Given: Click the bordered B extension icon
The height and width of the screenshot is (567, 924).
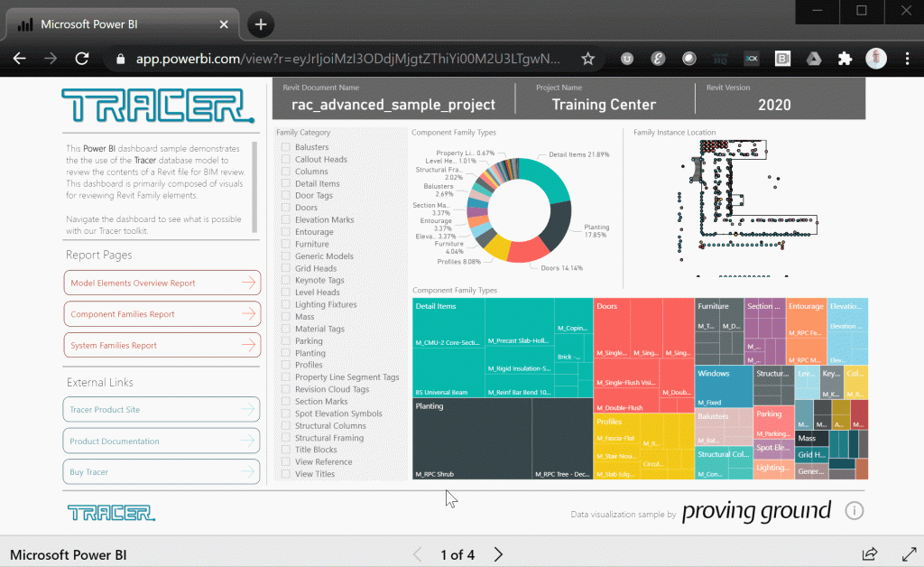Looking at the screenshot, I should 782,59.
